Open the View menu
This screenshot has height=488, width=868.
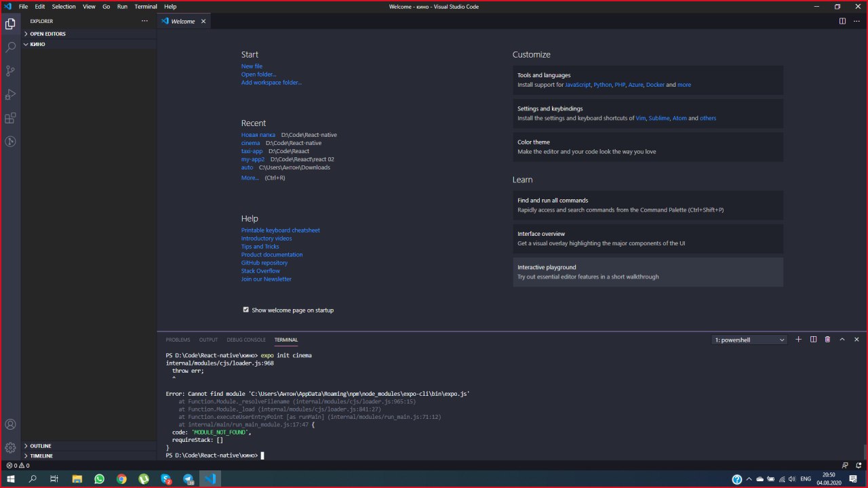point(89,6)
